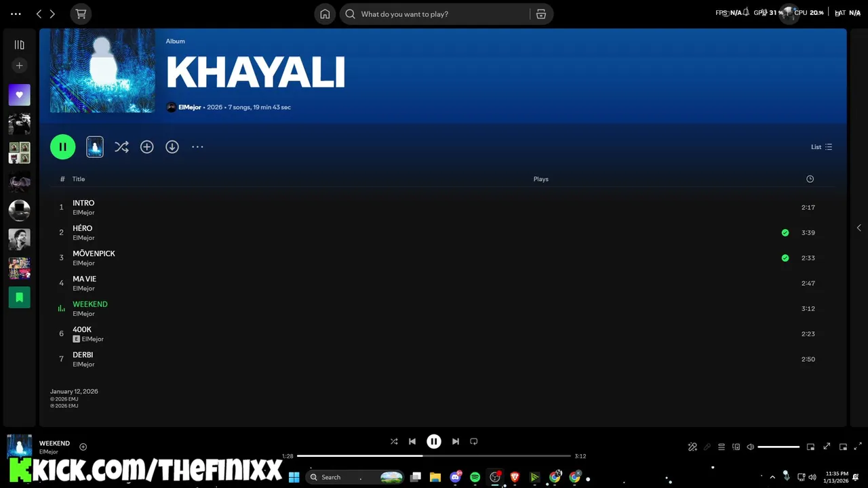Open the shopping cart icon
The width and height of the screenshot is (868, 488).
(81, 14)
